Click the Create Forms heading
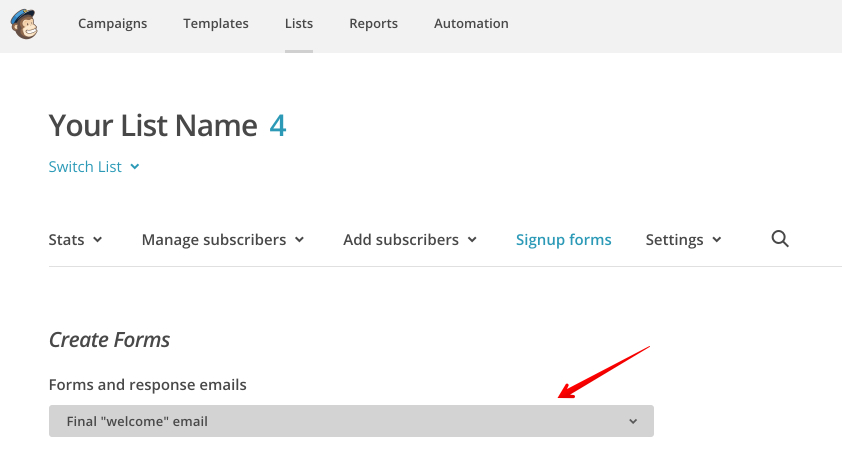 (x=109, y=339)
